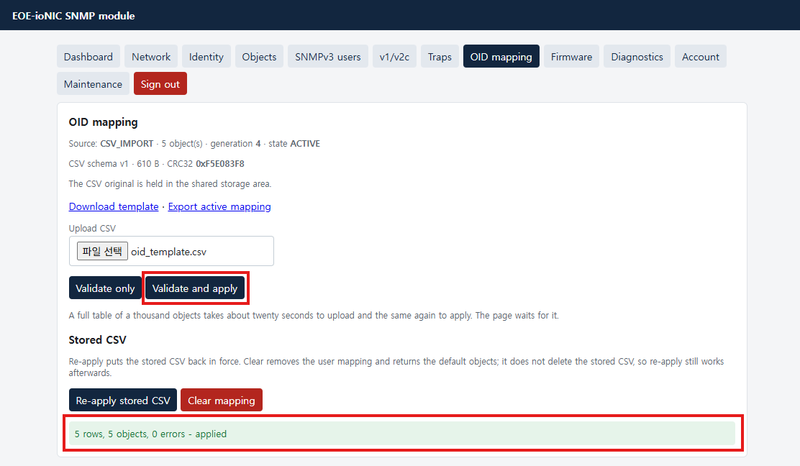Click the CSV_IMPORT source value
Viewport: 800px width, 466px height.
coord(127,144)
